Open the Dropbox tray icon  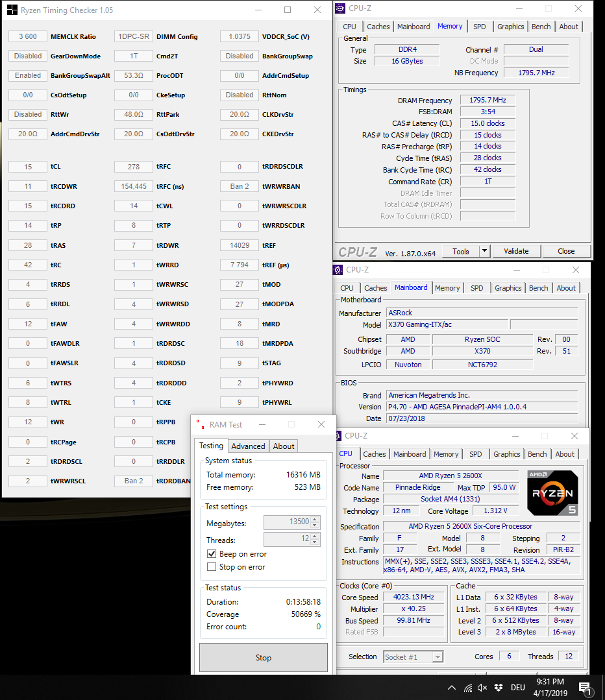[x=498, y=688]
